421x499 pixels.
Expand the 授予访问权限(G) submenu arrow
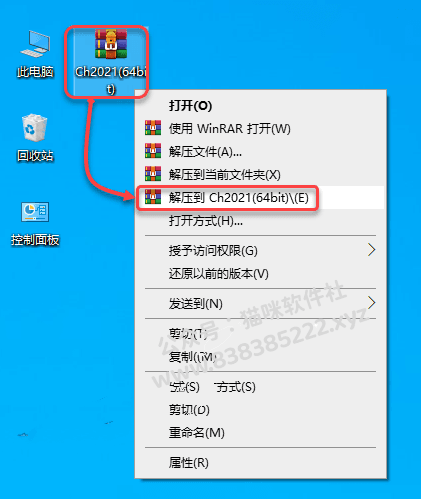click(x=372, y=250)
